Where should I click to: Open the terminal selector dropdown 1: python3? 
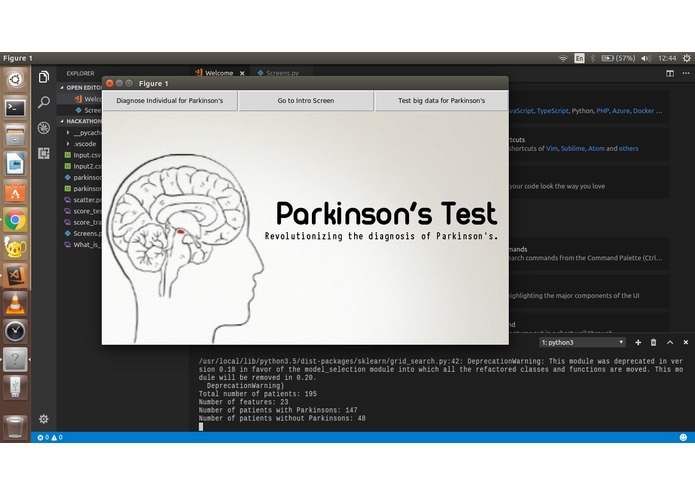[582, 342]
